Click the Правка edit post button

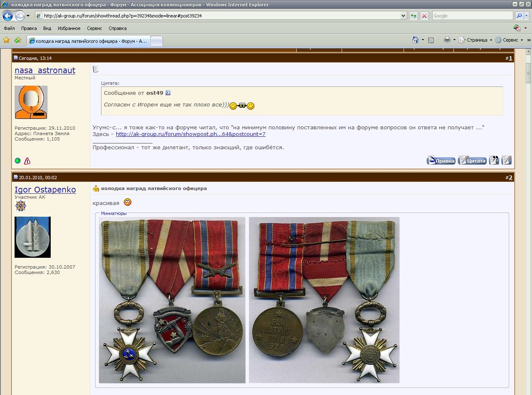[x=441, y=160]
